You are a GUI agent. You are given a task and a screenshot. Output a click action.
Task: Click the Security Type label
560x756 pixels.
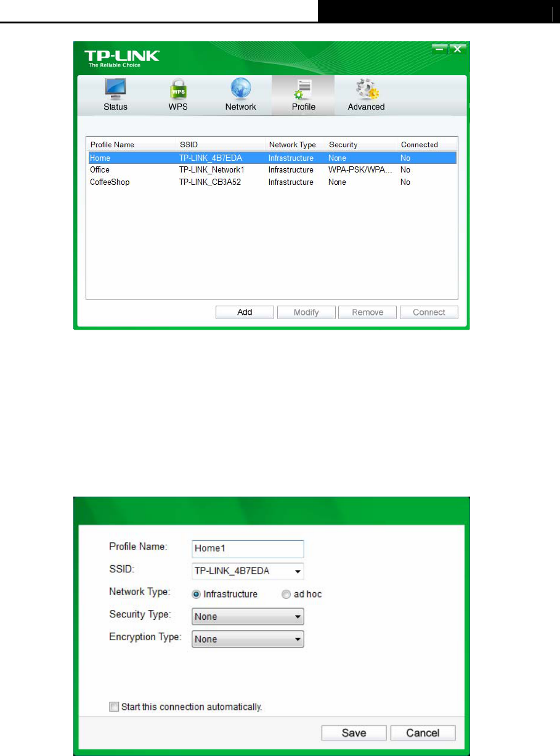tap(140, 614)
